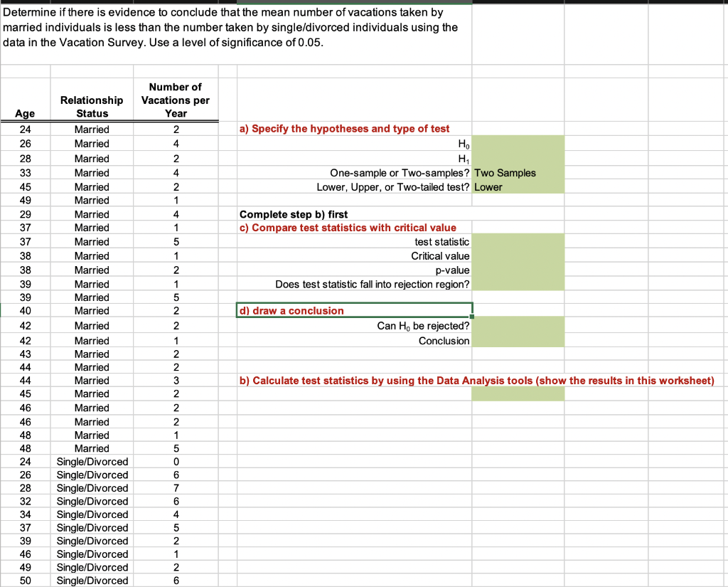Select the green cell under instruction b)

coord(518,393)
